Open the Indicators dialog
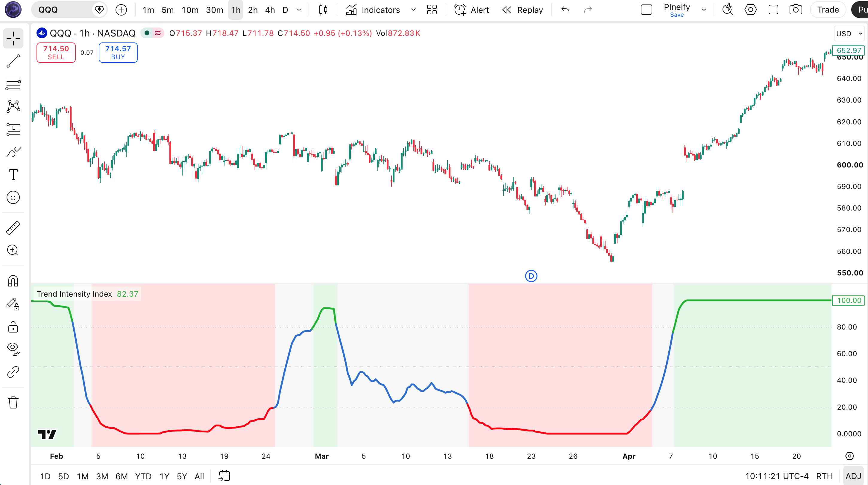 click(x=373, y=10)
